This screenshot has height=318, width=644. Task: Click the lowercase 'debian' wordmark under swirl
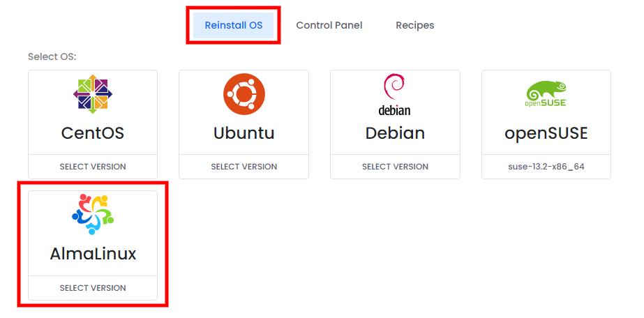coord(394,109)
